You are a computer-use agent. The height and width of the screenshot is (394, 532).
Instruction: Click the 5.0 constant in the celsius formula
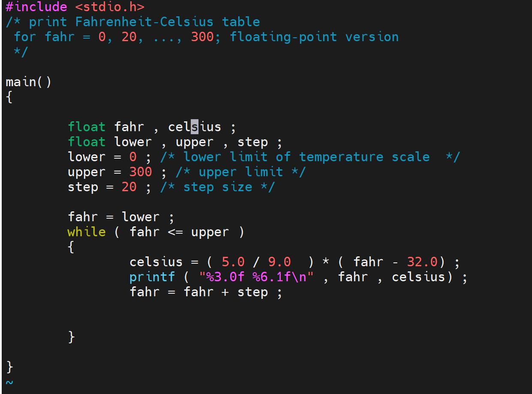(233, 262)
